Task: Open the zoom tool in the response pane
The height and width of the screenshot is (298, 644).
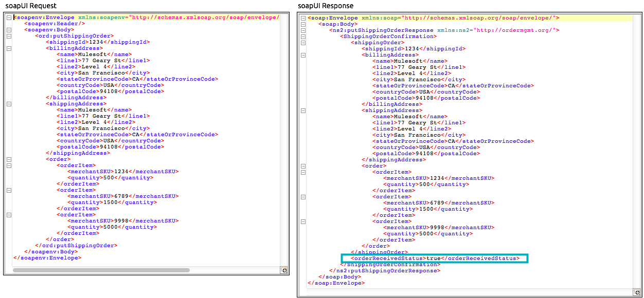Action: tap(638, 293)
